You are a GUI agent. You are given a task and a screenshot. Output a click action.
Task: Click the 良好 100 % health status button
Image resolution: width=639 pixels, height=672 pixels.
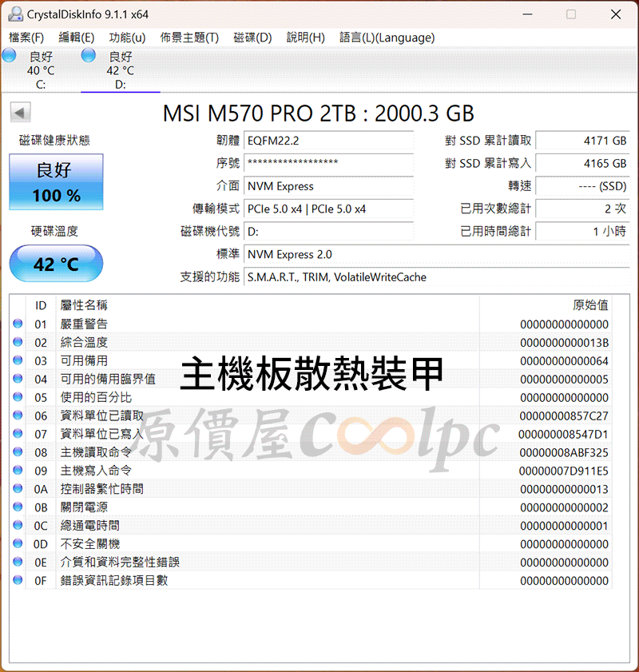[x=56, y=182]
